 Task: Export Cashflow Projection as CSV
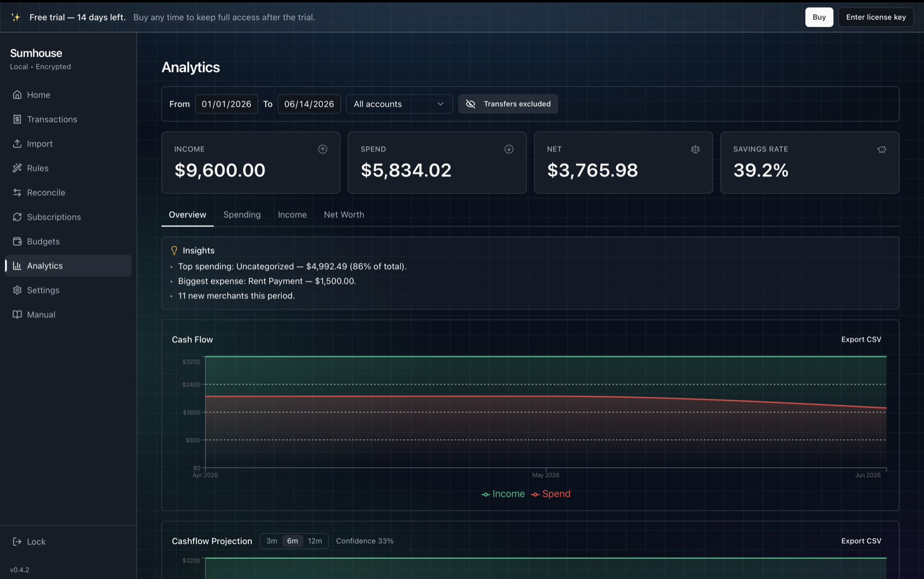pos(861,541)
